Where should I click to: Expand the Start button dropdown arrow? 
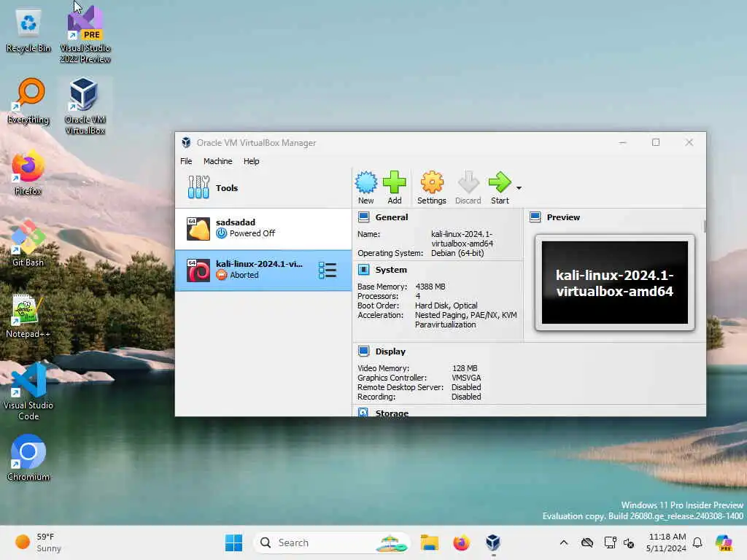coord(519,188)
